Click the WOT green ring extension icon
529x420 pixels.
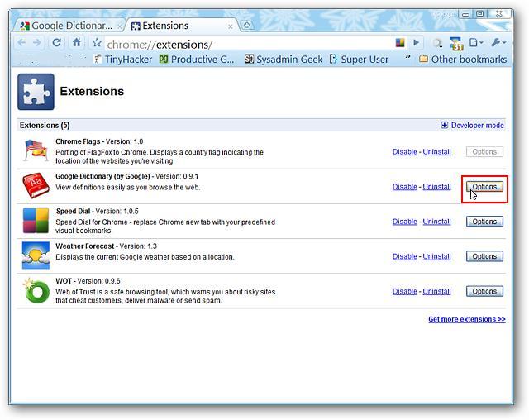pos(36,291)
